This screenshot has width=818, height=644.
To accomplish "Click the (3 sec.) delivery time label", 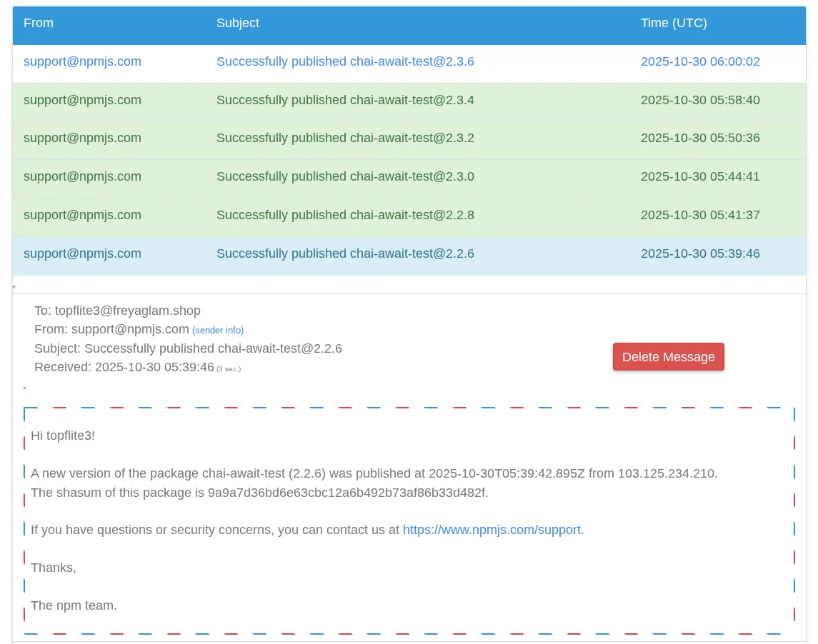I will click(229, 368).
